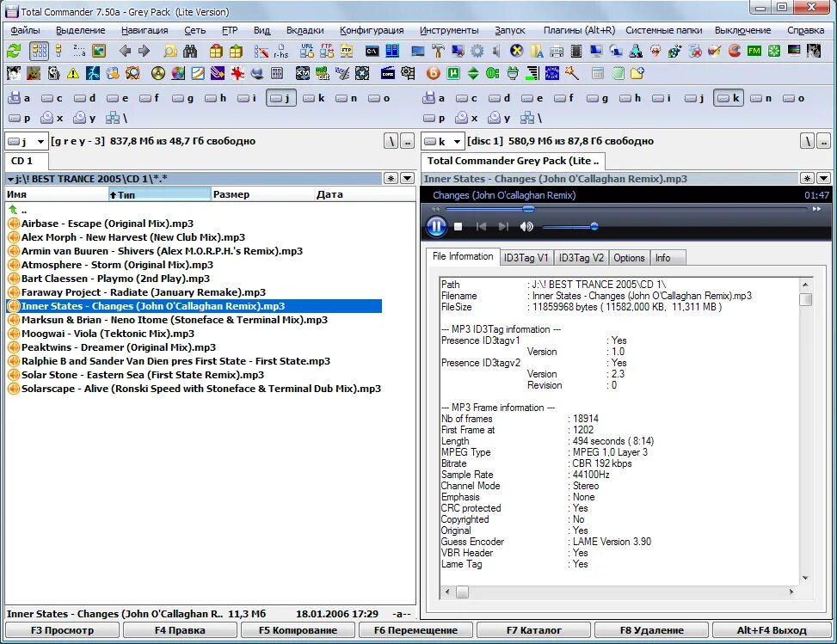Click the green notepad toolbar icon
The image size is (837, 644).
click(x=618, y=73)
